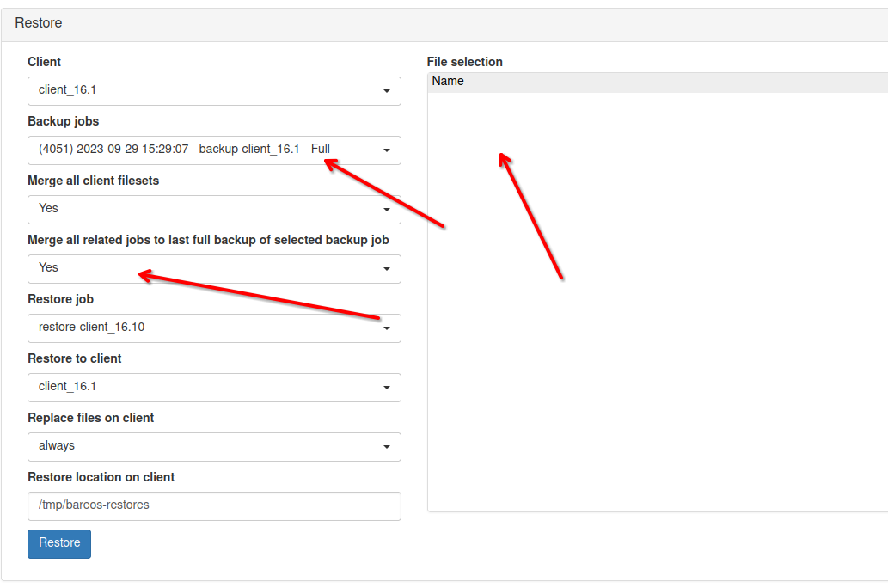This screenshot has width=888, height=588.
Task: Click the Restore location on client label
Action: 101,477
